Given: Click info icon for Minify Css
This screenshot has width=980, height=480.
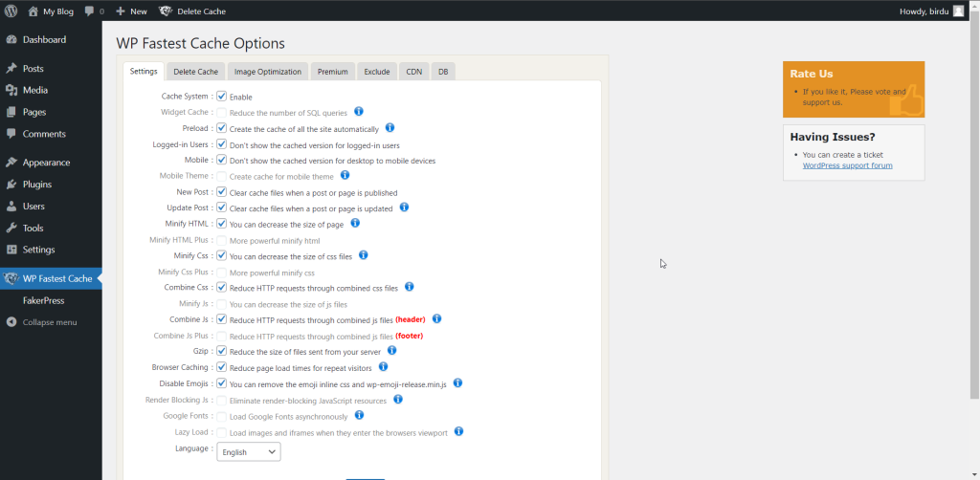Looking at the screenshot, I should (363, 255).
